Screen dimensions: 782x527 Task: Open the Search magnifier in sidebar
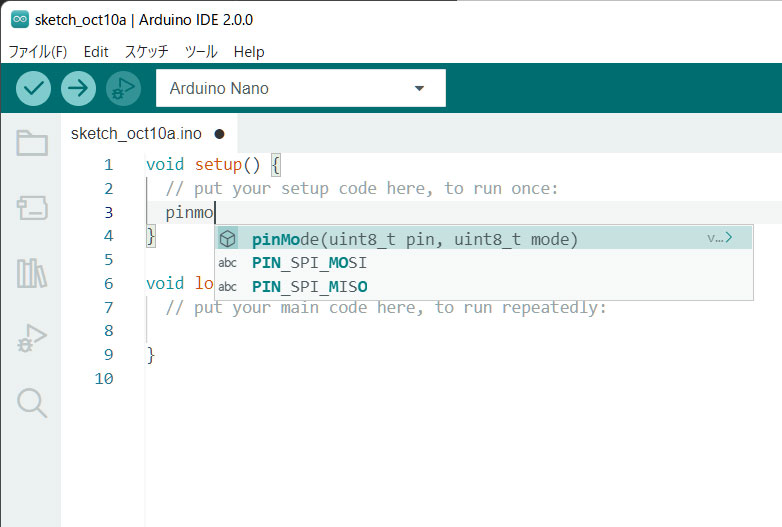pos(32,402)
